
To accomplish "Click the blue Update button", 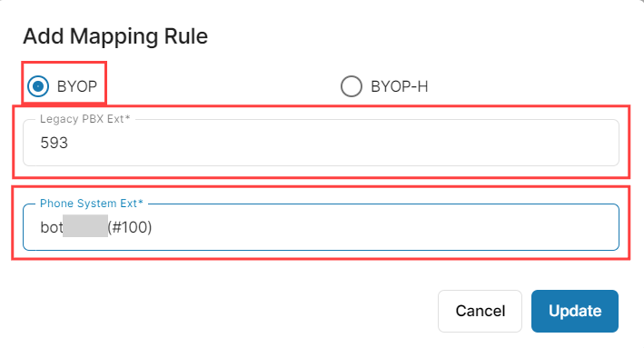I will tap(575, 311).
